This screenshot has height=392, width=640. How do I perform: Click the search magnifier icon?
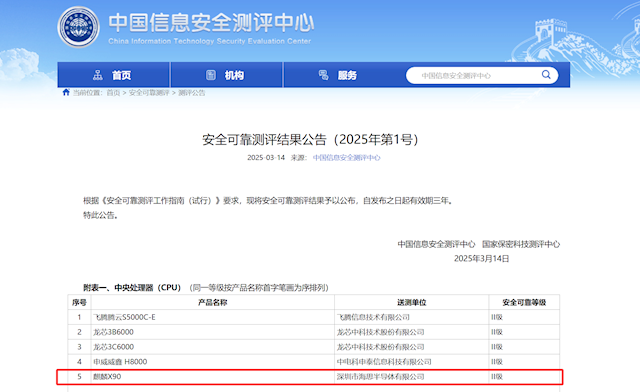(x=546, y=75)
